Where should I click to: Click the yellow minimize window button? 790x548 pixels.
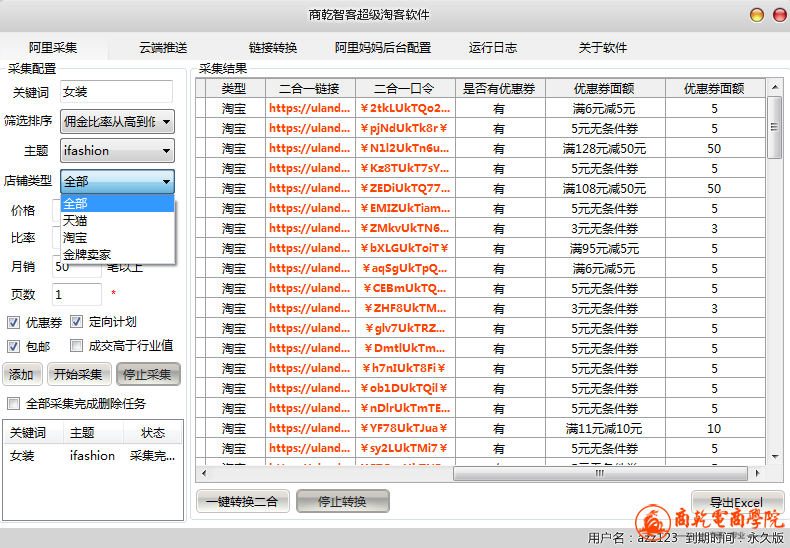pyautogui.click(x=757, y=15)
